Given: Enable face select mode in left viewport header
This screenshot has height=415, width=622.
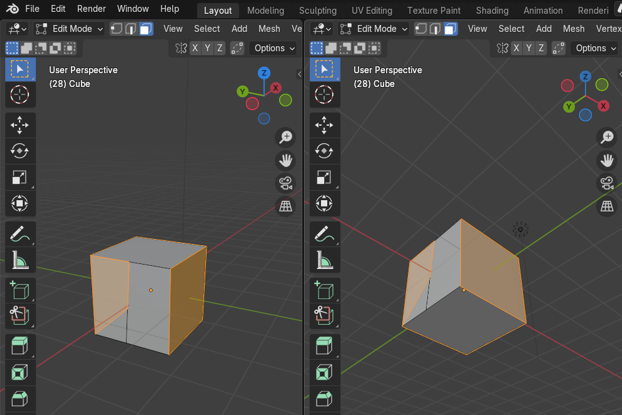Looking at the screenshot, I should [147, 29].
